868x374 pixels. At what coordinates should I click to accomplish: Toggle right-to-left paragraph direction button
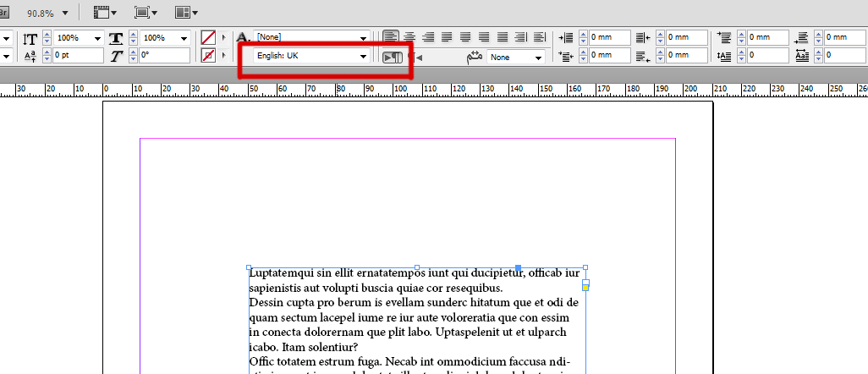coord(416,57)
